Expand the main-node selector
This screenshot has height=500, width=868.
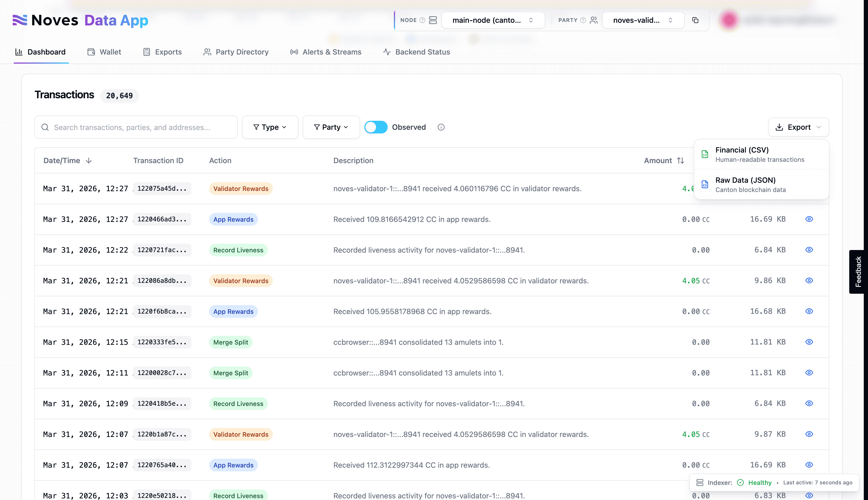tap(493, 20)
